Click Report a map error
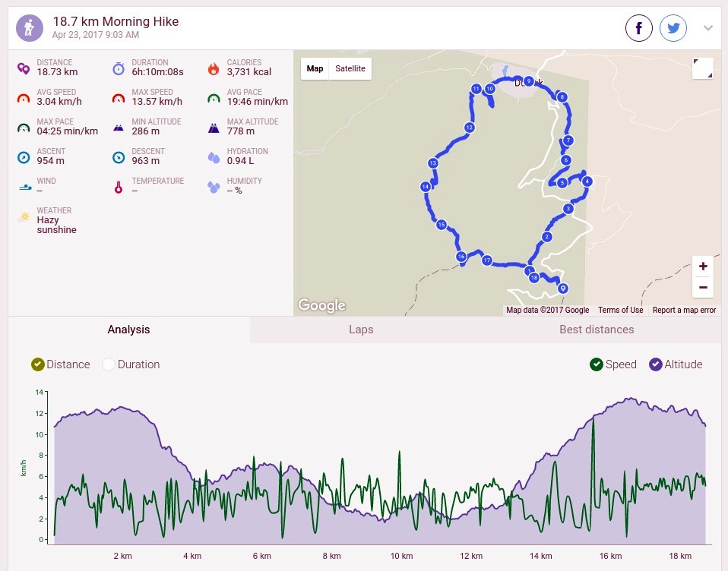Screen dimensions: 728x571 pos(684,310)
